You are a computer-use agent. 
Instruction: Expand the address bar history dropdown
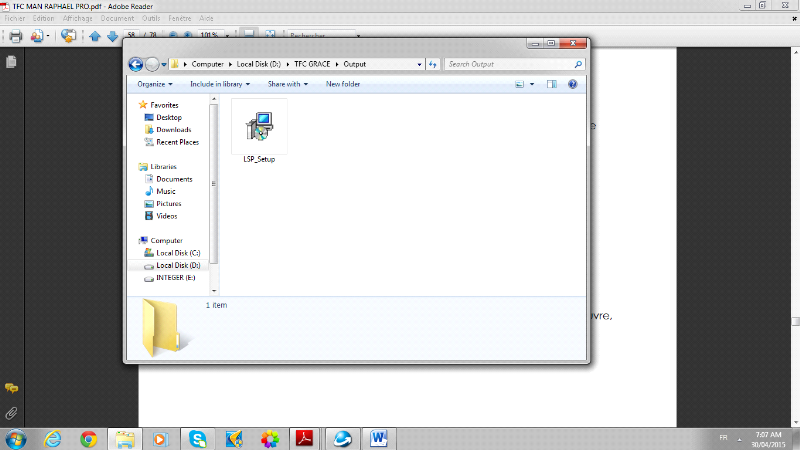(419, 64)
